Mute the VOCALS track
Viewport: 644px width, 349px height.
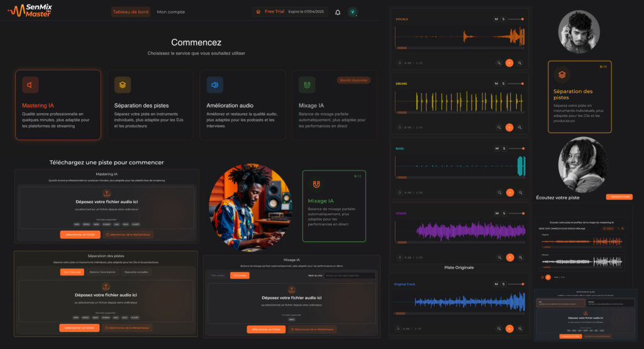point(496,19)
